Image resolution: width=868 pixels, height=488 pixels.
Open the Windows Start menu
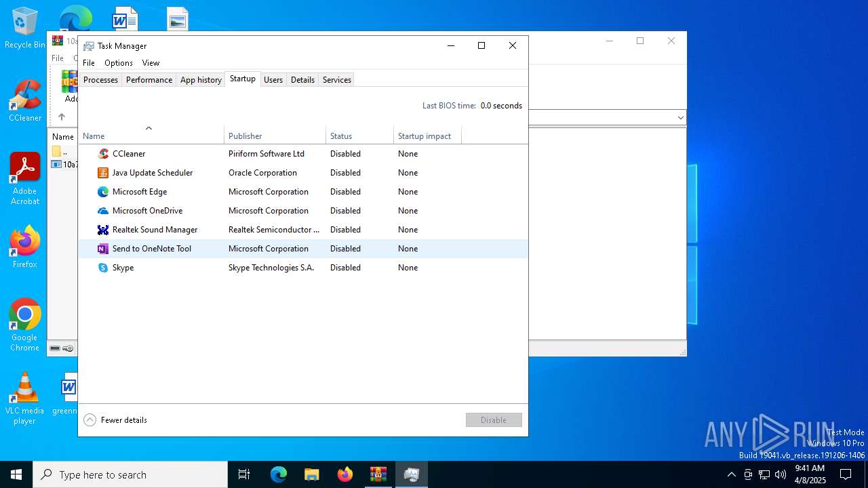[16, 474]
